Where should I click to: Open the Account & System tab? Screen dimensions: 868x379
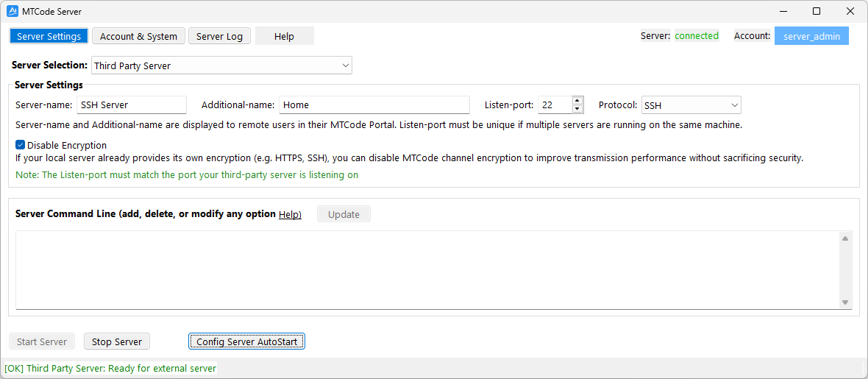coord(138,36)
